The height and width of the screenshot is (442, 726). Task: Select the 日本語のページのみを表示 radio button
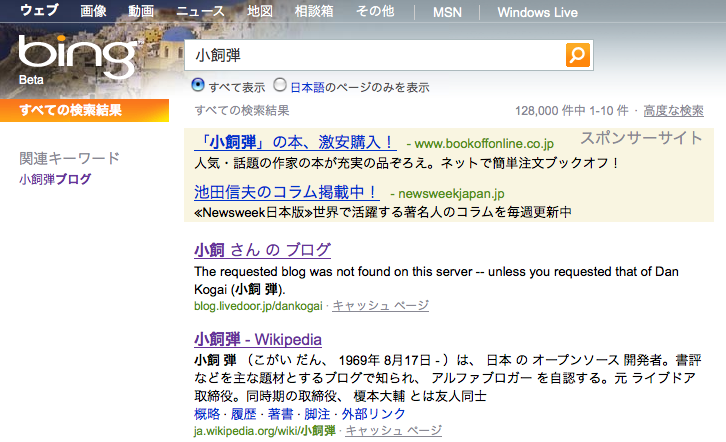click(280, 85)
